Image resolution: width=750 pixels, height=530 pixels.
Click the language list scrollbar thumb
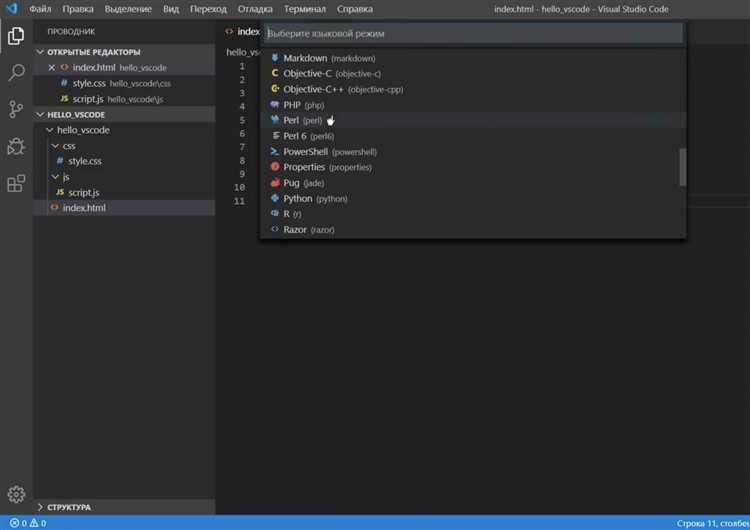coord(683,167)
